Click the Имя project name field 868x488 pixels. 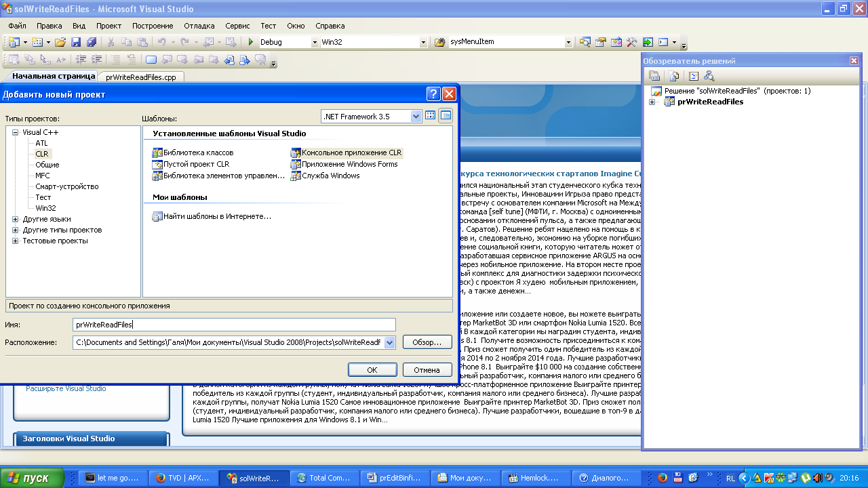tap(234, 325)
